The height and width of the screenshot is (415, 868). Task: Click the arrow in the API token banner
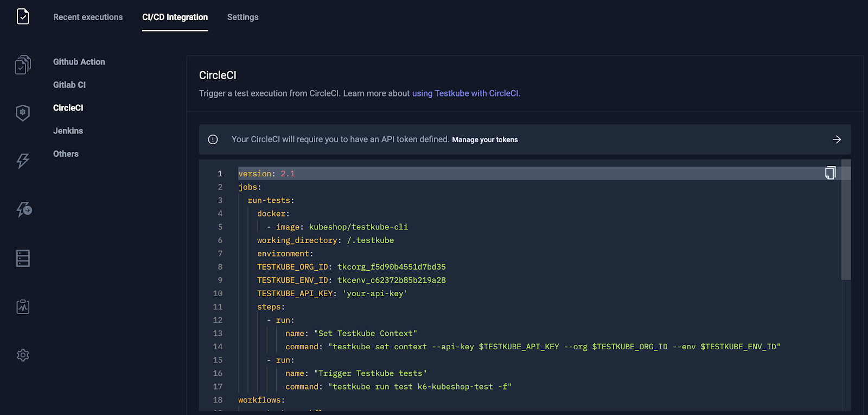click(x=837, y=139)
